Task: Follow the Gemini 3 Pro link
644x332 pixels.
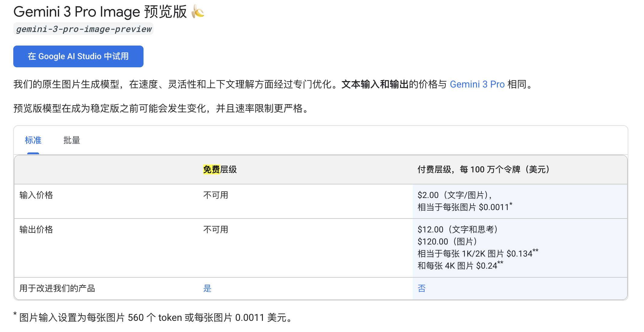Action: point(477,84)
